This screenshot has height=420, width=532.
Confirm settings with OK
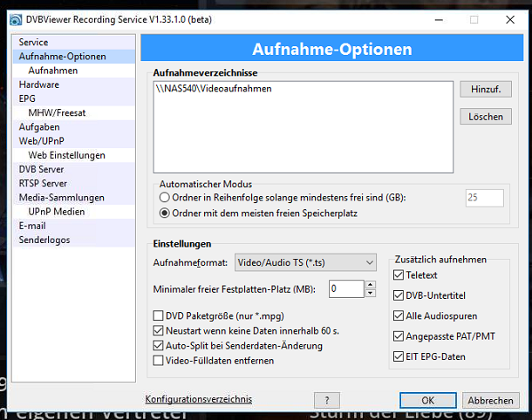(427, 400)
